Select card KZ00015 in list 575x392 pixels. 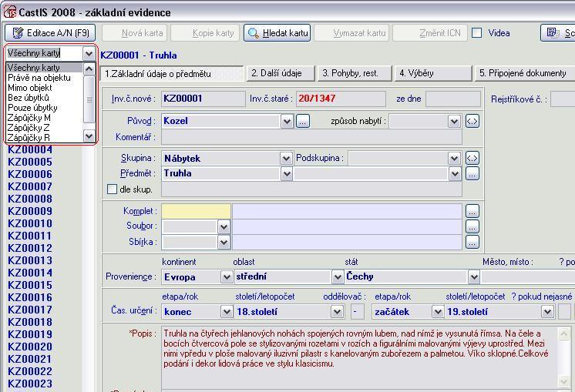point(30,285)
